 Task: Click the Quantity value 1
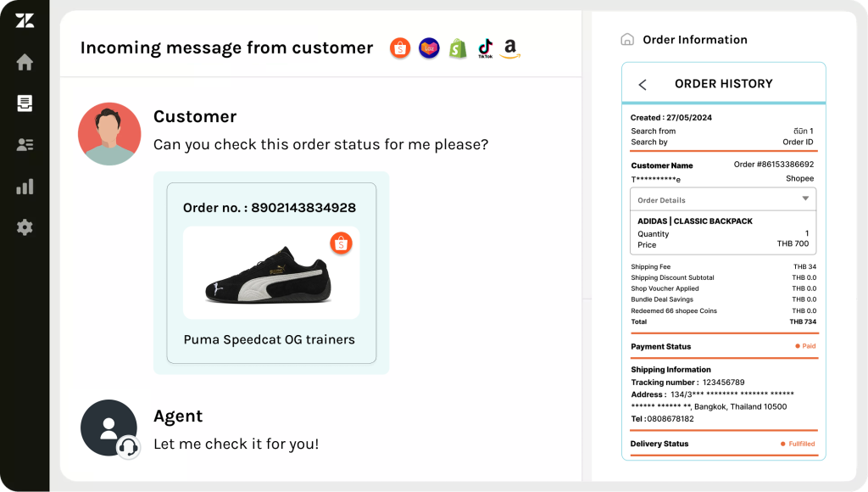(x=807, y=233)
